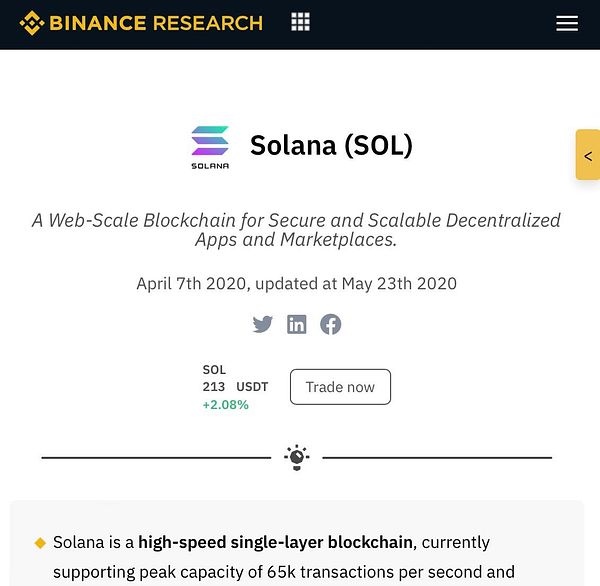This screenshot has width=600, height=586.
Task: Click the BINANCE RESEARCH header text
Action: 156,23
